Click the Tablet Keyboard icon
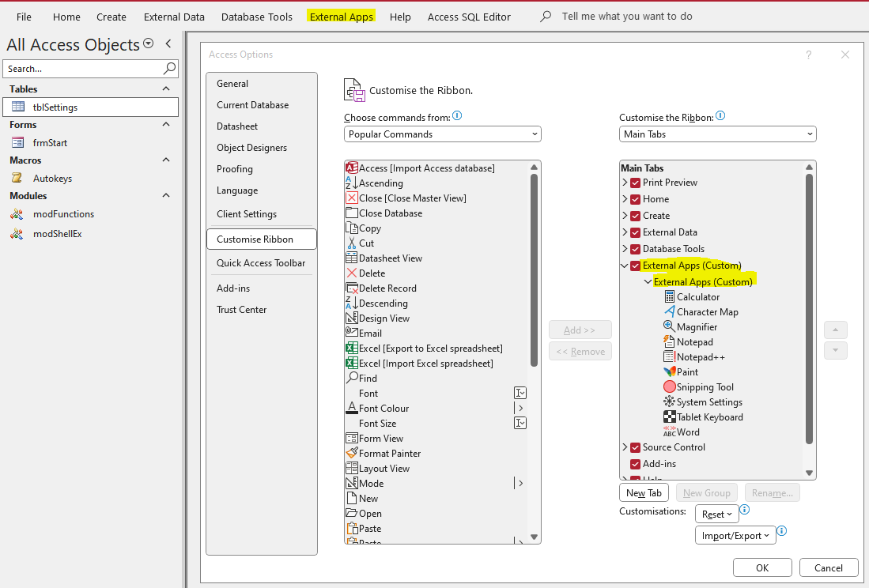Viewport: 869px width, 588px height. (669, 416)
